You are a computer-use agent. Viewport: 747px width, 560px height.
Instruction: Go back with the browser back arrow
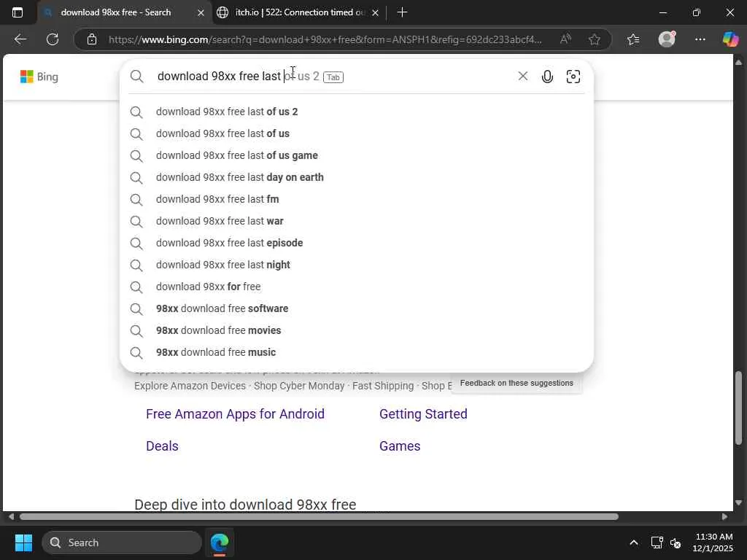(x=20, y=39)
